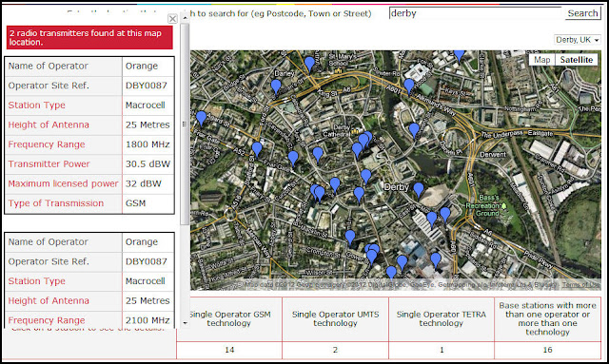Screen dimensions: 609x364
Task: Close the transmitter details panel
Action: point(173,19)
